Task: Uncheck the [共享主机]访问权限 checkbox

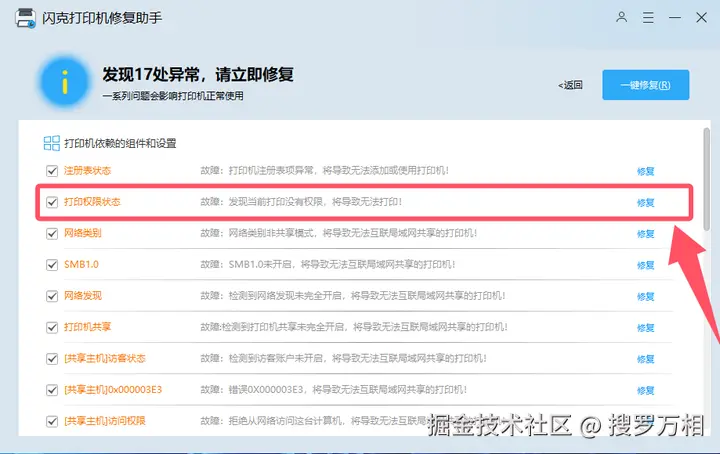Action: click(52, 421)
